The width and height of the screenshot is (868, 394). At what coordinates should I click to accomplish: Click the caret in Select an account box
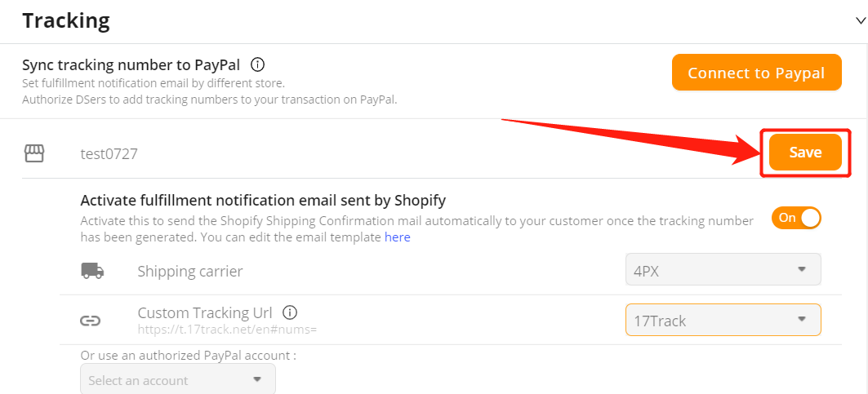256,379
